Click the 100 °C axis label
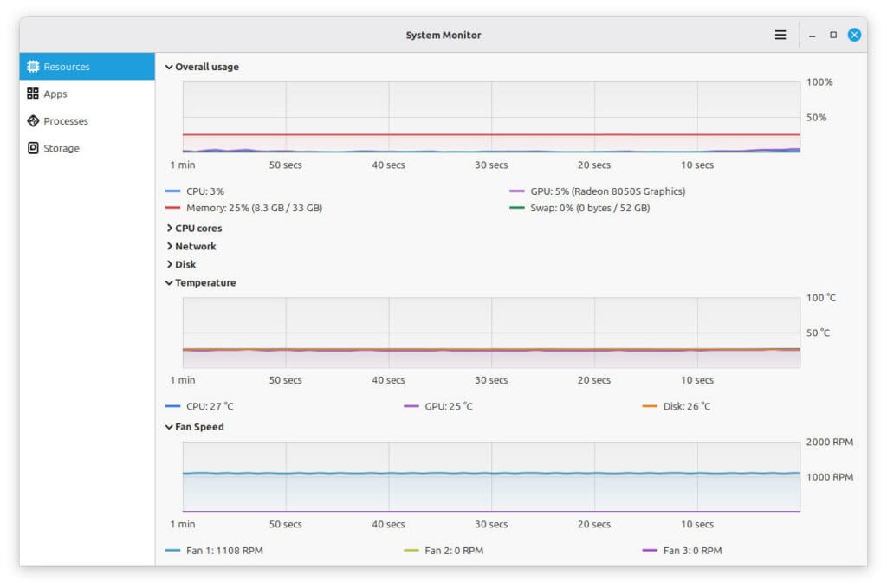The height and width of the screenshot is (588, 887). pos(821,297)
